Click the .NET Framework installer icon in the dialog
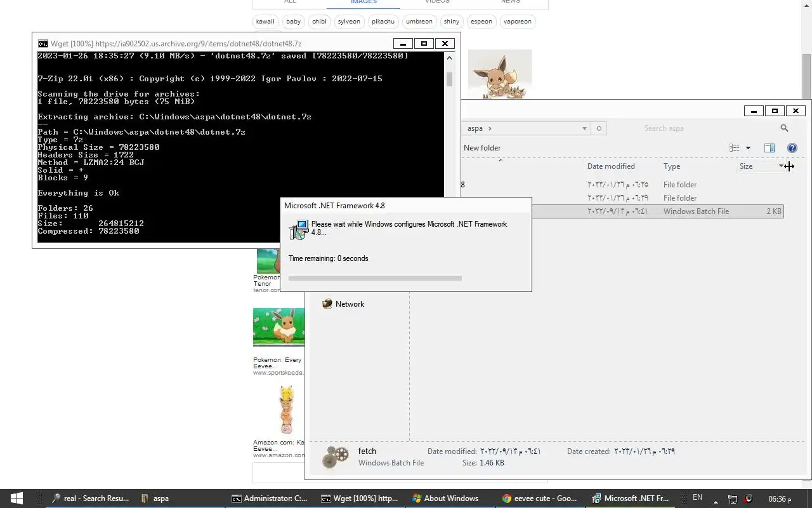The image size is (812, 508). 298,229
